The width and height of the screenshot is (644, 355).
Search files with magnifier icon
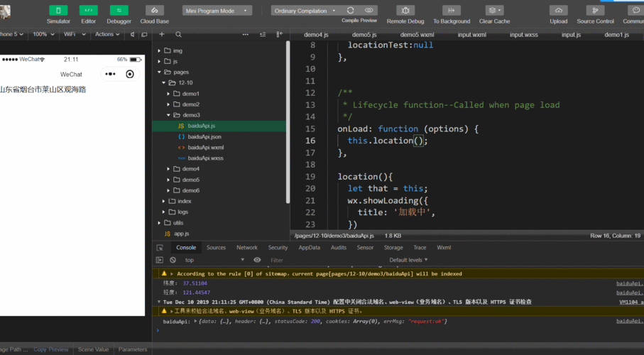tap(178, 35)
